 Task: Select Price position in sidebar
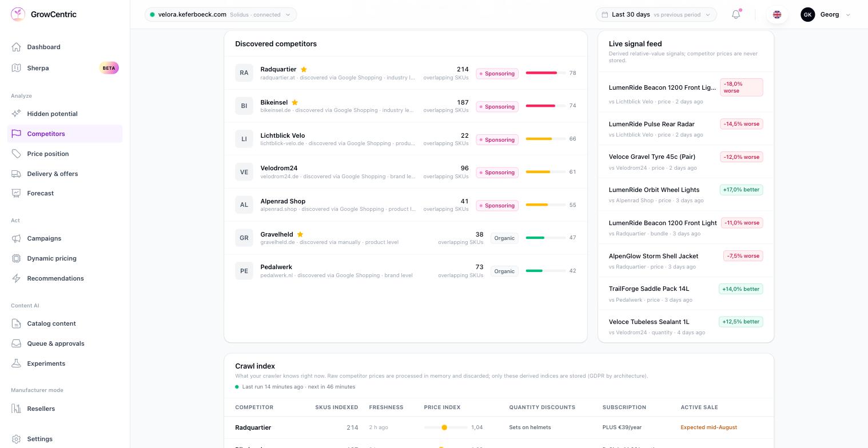pyautogui.click(x=65, y=154)
